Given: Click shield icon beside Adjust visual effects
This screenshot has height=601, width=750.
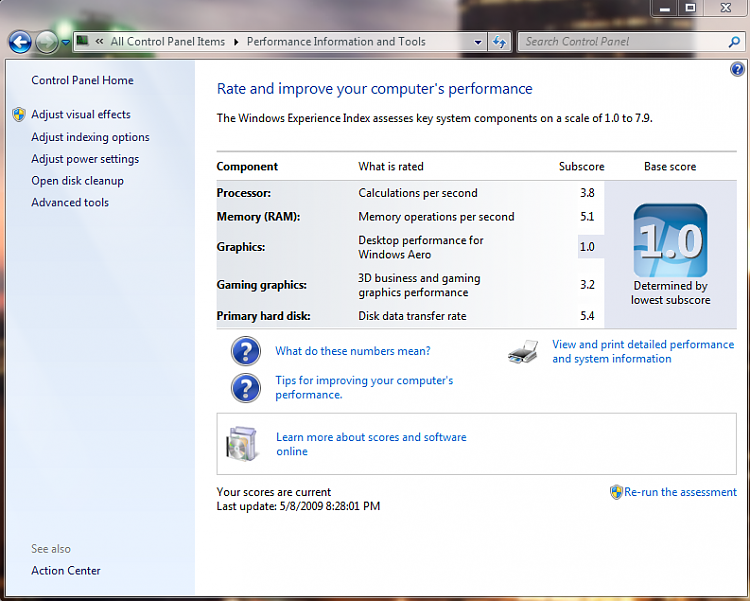Looking at the screenshot, I should point(19,114).
